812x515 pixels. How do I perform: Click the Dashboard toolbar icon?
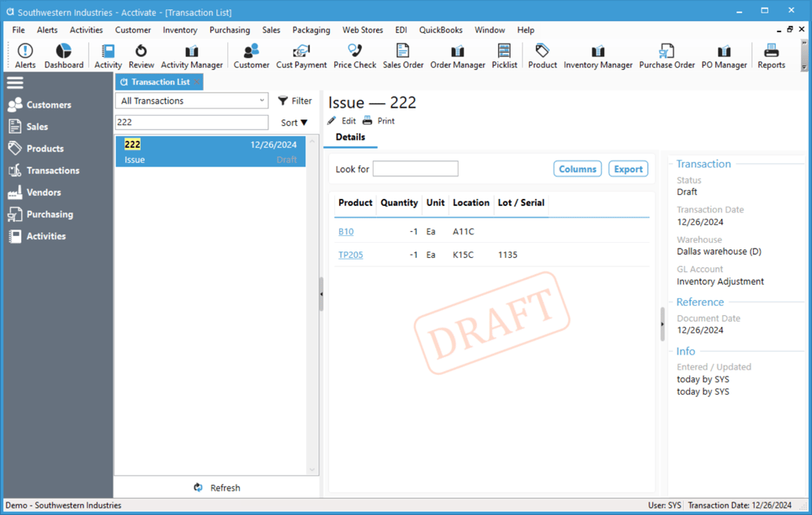pyautogui.click(x=64, y=56)
